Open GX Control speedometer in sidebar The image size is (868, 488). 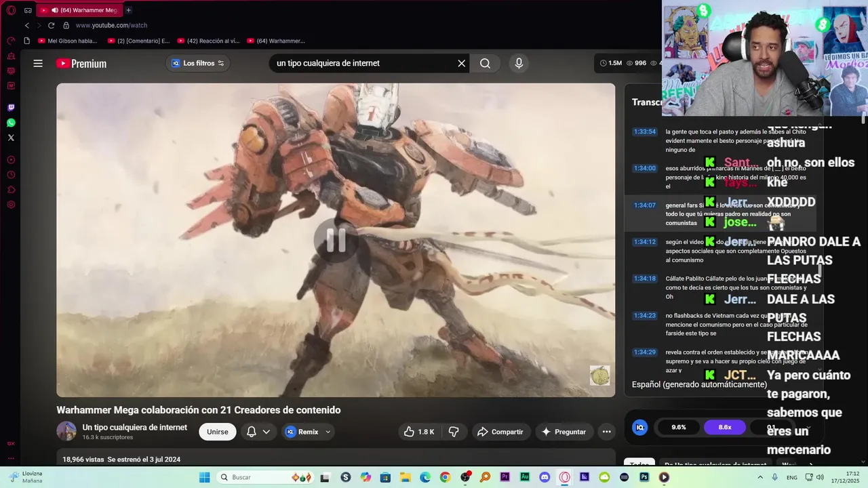point(11,41)
